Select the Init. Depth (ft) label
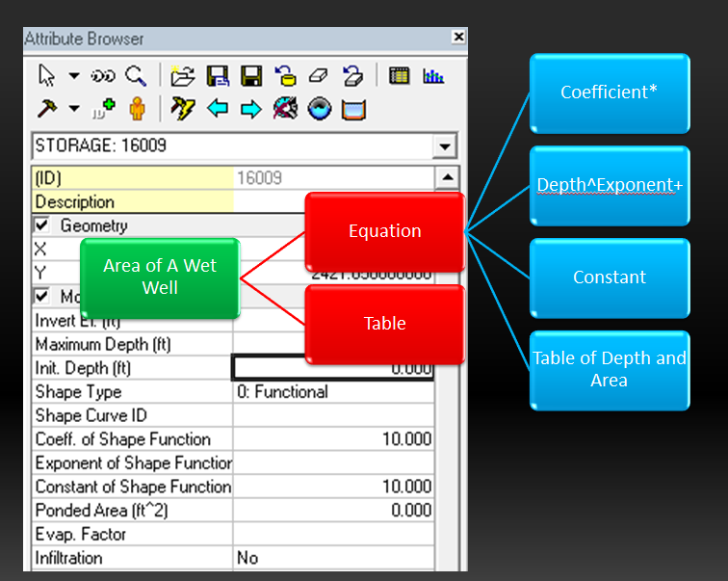The width and height of the screenshot is (728, 581). point(83,368)
